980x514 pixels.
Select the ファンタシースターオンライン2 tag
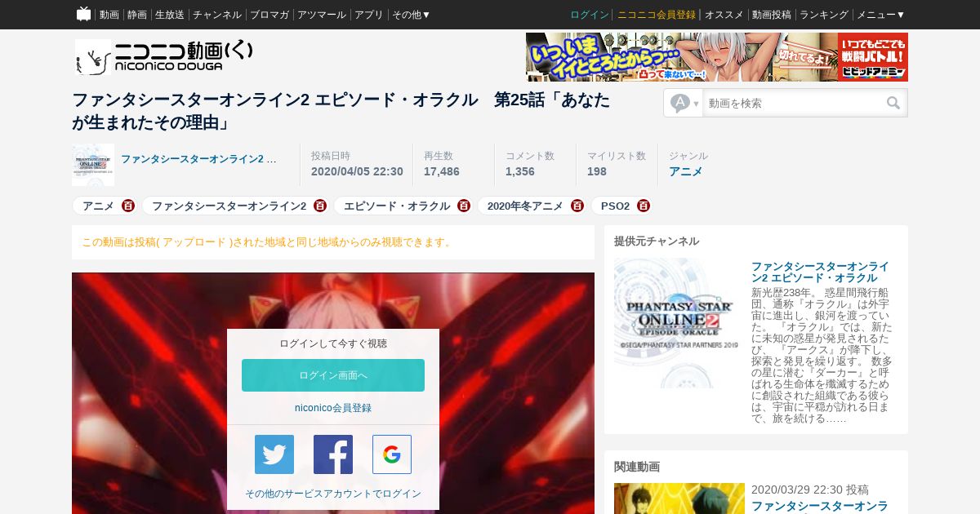pyautogui.click(x=229, y=206)
